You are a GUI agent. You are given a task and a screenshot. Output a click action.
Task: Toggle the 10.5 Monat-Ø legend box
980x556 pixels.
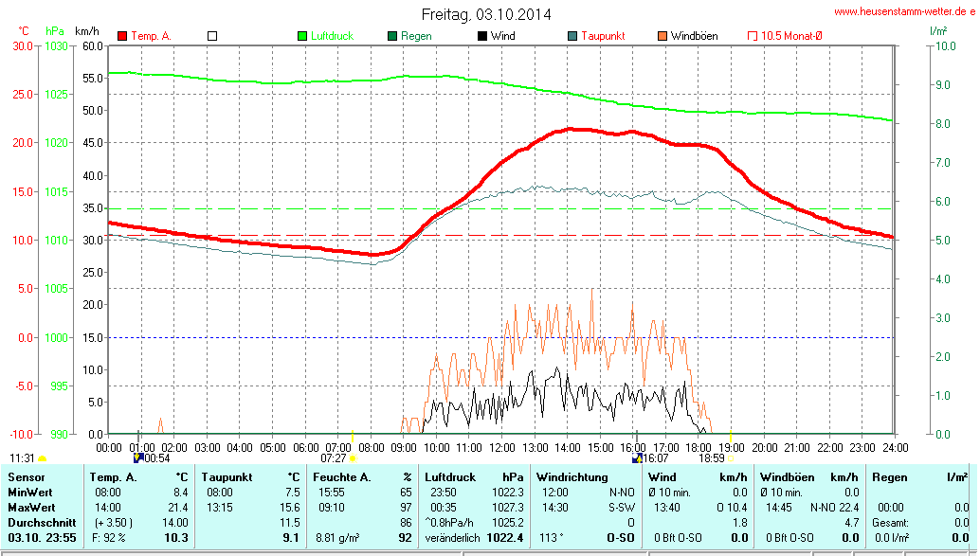pyautogui.click(x=753, y=36)
